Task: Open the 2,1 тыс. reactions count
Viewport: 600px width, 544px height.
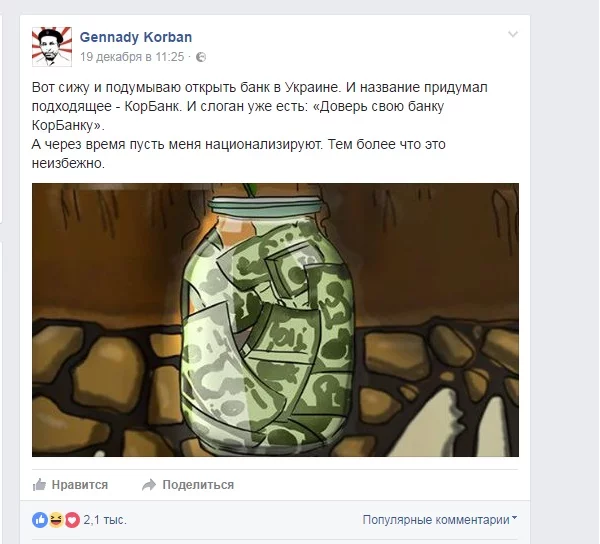Action: click(x=105, y=520)
